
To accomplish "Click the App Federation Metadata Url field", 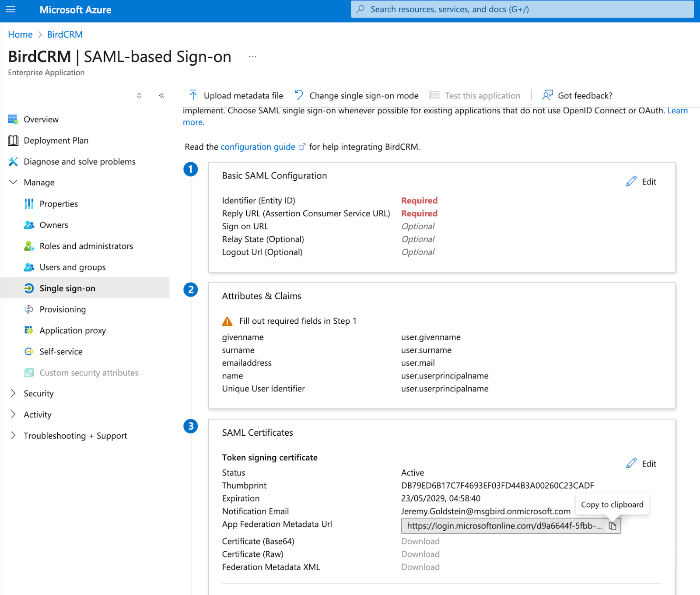I will pos(503,526).
